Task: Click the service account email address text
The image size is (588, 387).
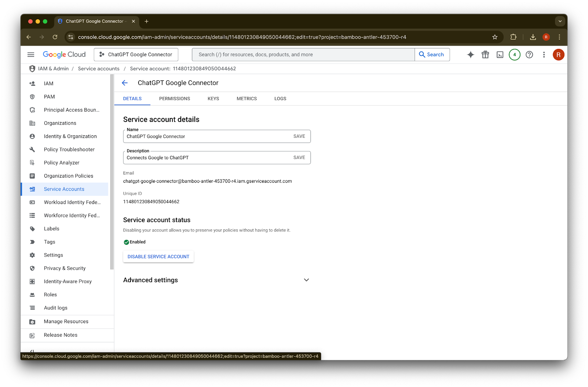Action: (207, 181)
